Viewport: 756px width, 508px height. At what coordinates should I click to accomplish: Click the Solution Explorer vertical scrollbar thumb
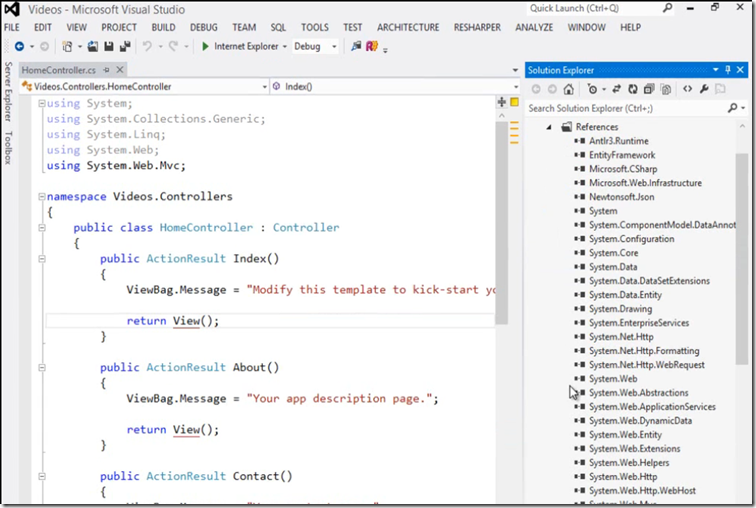coord(742,259)
